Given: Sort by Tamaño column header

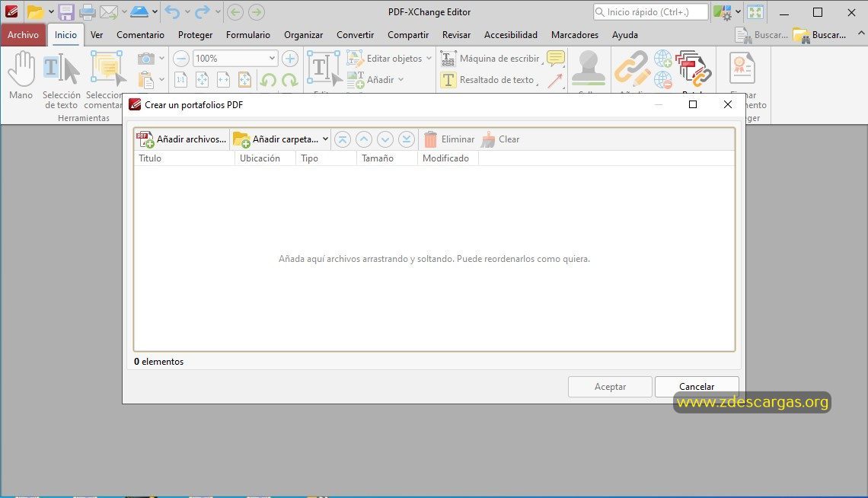Looking at the screenshot, I should 387,158.
